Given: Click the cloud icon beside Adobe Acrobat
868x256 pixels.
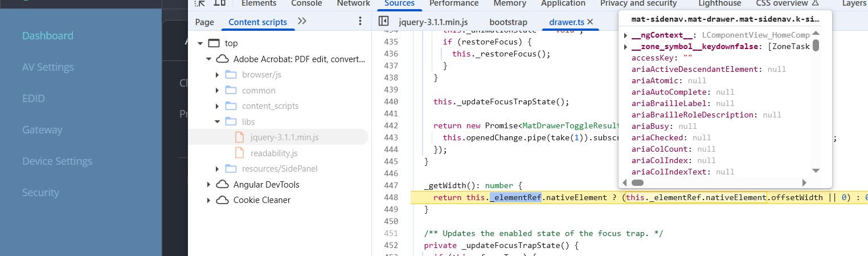Looking at the screenshot, I should pyautogui.click(x=222, y=59).
